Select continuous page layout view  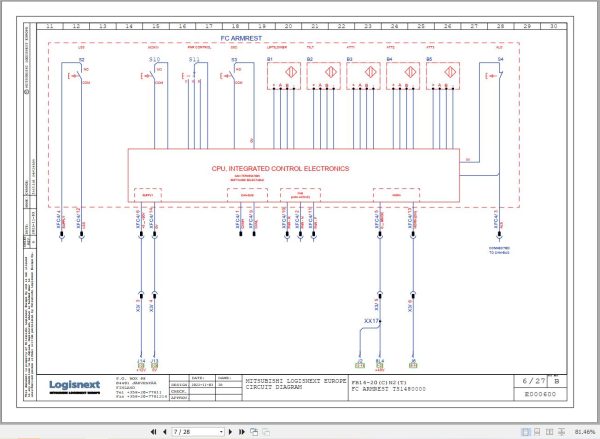coord(537,432)
